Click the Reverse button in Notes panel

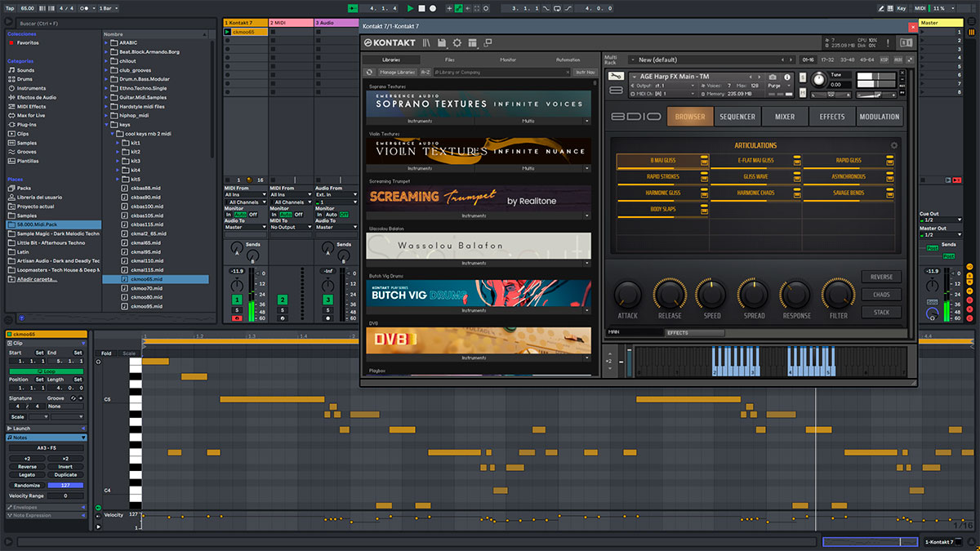click(x=27, y=467)
